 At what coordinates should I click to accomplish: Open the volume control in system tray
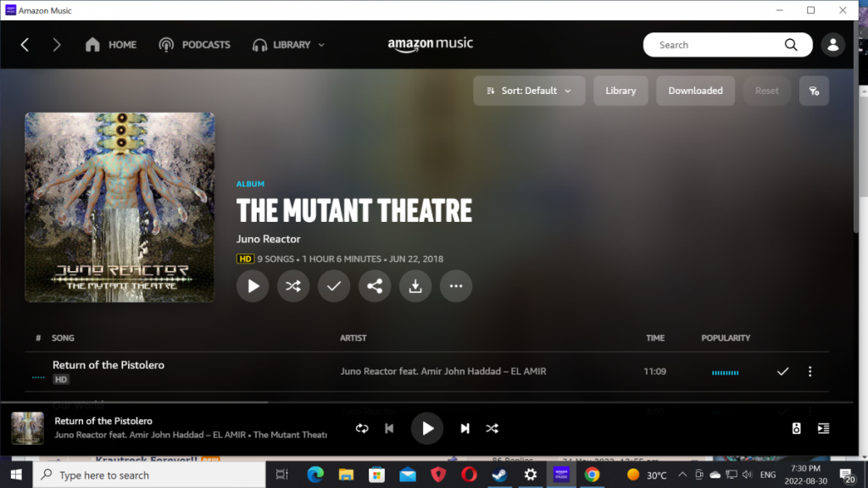748,474
